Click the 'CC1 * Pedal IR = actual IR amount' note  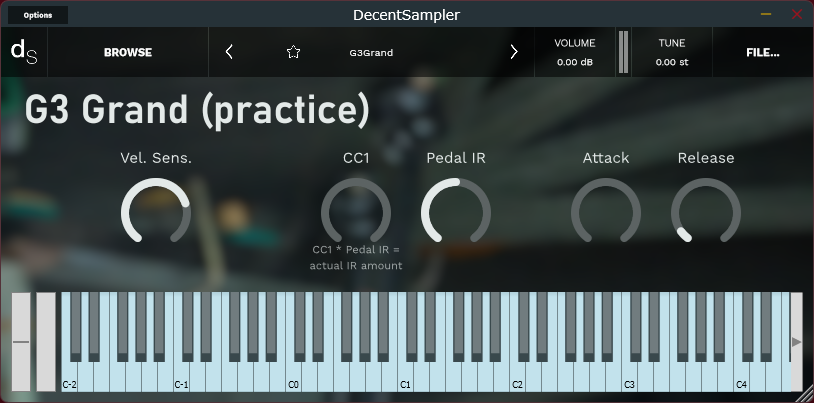(x=356, y=258)
